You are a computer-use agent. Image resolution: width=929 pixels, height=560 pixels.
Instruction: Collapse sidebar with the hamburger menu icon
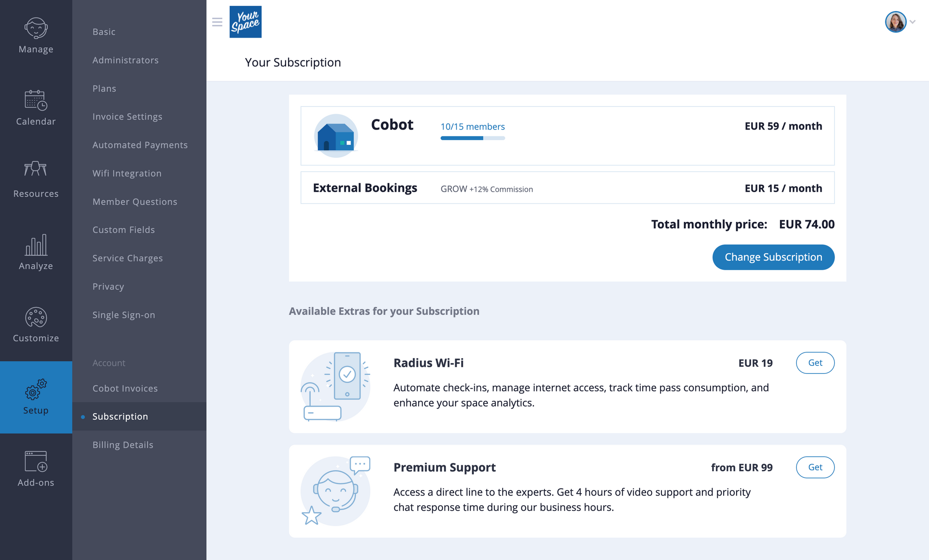pos(217,22)
